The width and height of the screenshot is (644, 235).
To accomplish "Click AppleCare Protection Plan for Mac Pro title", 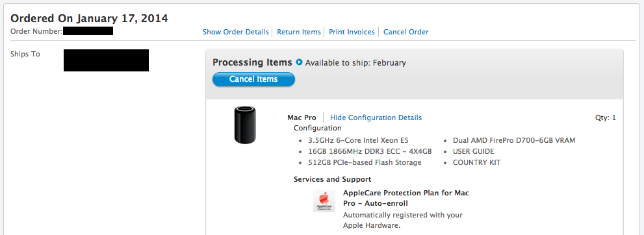I will [406, 198].
